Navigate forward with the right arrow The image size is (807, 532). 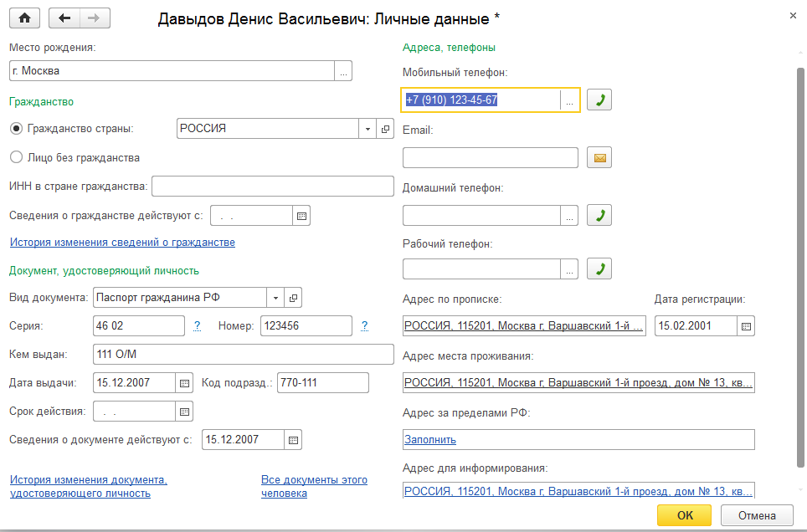95,18
